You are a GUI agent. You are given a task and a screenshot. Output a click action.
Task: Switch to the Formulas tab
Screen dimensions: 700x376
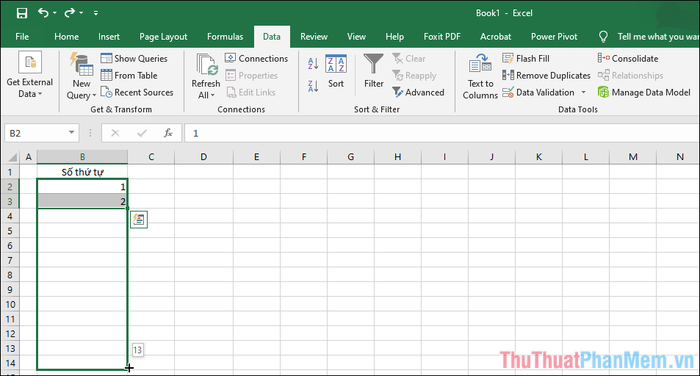pyautogui.click(x=225, y=37)
